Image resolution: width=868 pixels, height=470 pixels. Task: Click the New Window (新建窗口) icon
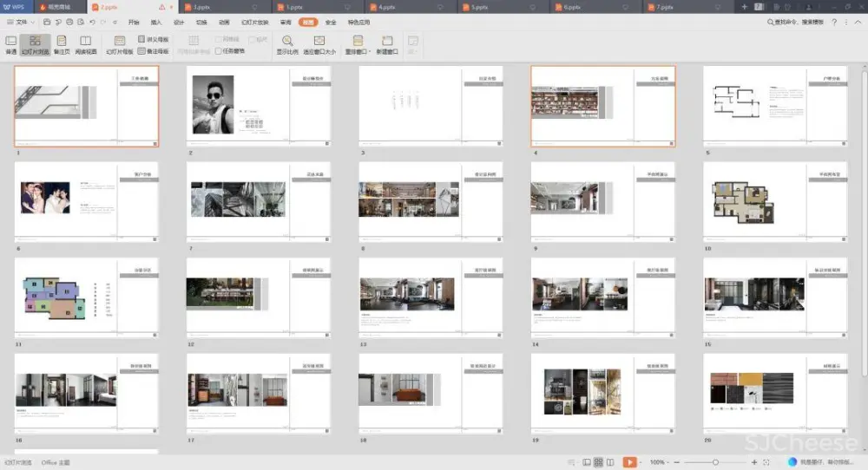(387, 44)
